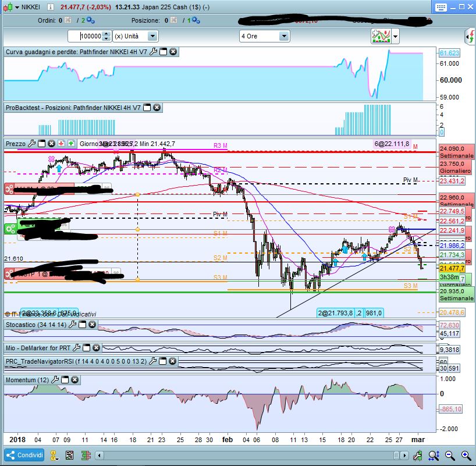The width and height of the screenshot is (476, 466).
Task: Decrease the quantity with the down stepper
Action: coord(106,39)
